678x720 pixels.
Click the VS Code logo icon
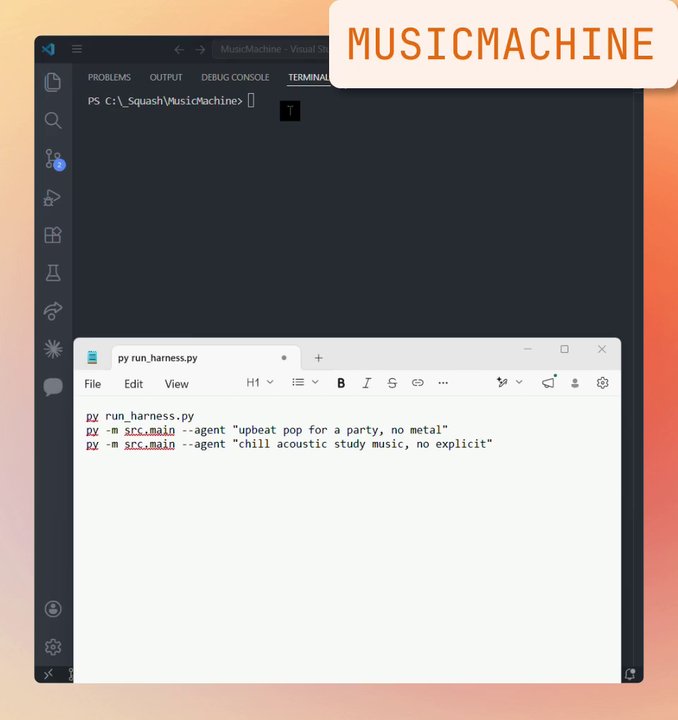point(49,49)
